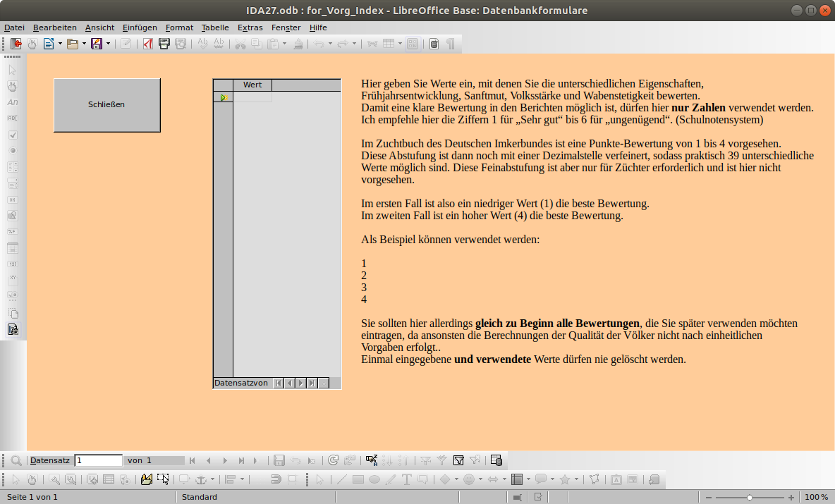Viewport: 835px width, 504px height.
Task: Click the Wert column header
Action: [252, 85]
